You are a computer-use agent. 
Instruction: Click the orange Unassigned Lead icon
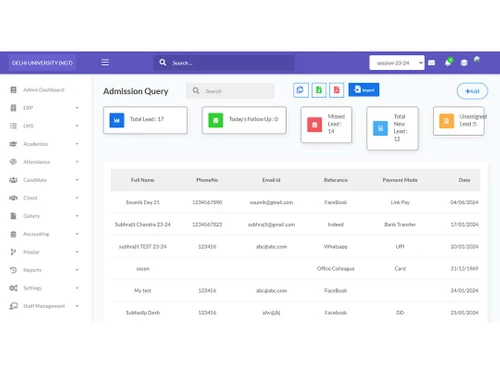click(446, 121)
